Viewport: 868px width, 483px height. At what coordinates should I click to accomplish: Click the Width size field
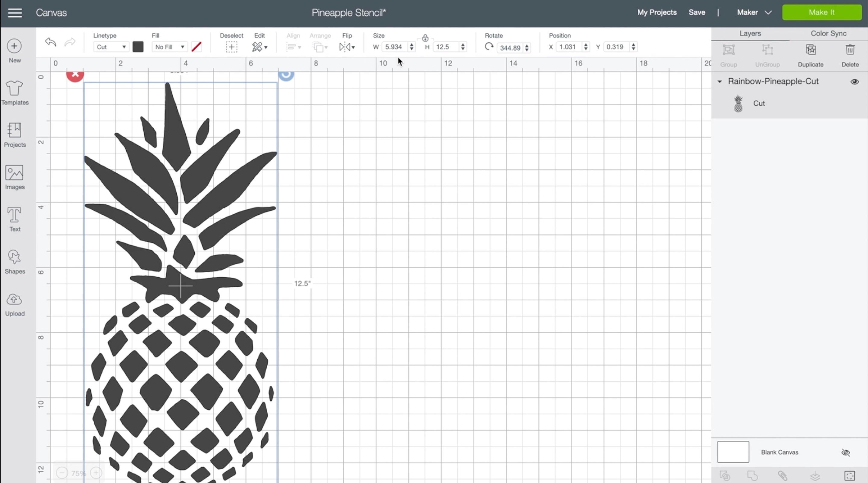(395, 47)
